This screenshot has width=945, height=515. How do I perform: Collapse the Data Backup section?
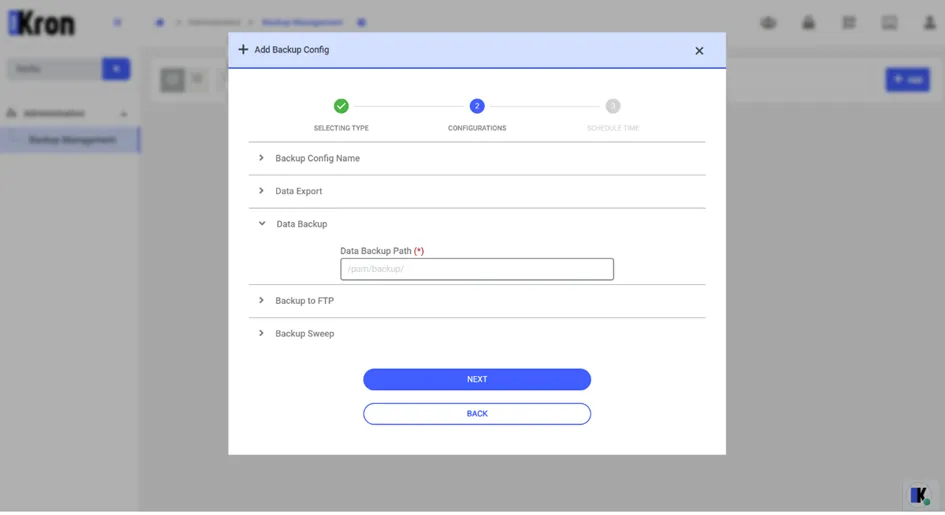[x=477, y=224]
